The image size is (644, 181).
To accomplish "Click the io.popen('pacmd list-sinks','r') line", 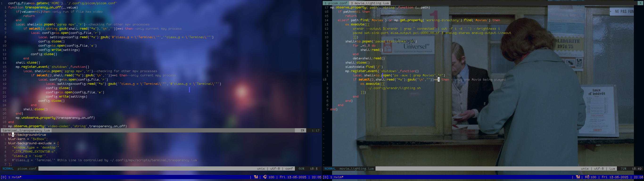I will coord(381,41).
